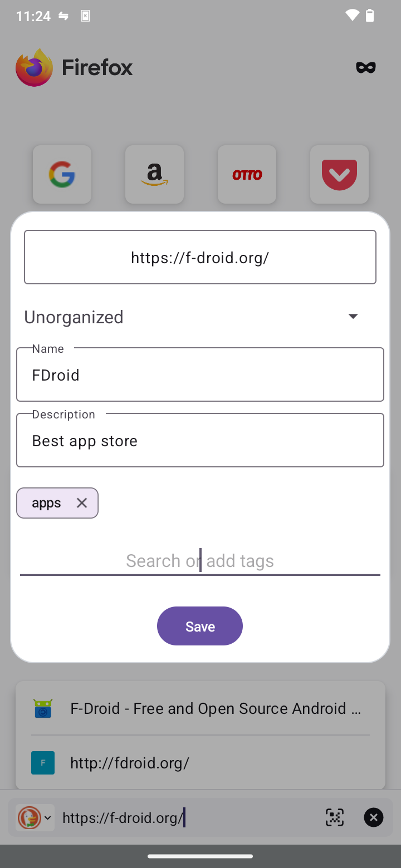The image size is (401, 868).
Task: Edit the Description field
Action: tap(200, 441)
